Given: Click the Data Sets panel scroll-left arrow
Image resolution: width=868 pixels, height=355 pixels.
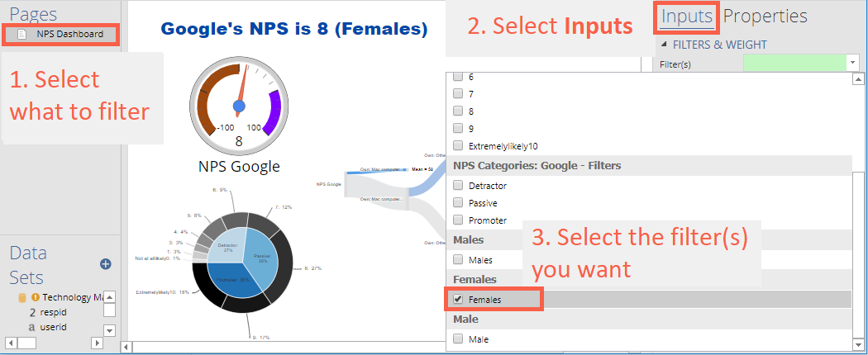Looking at the screenshot, I should (x=11, y=343).
